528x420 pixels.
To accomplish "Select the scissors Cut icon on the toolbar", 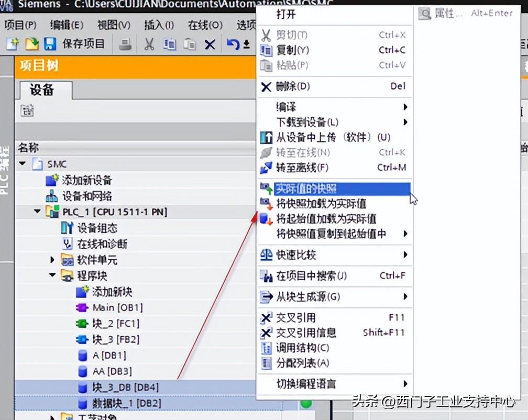I will point(149,43).
